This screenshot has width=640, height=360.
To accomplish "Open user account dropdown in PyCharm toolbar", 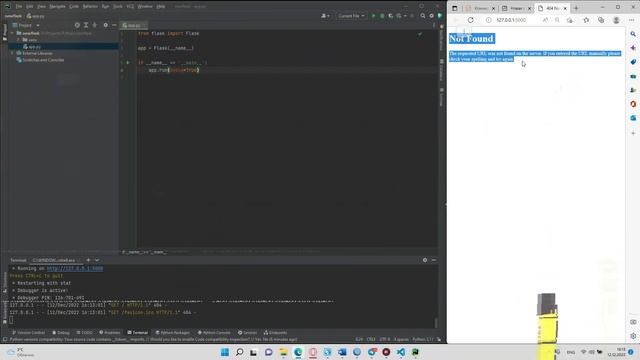I will coord(325,16).
